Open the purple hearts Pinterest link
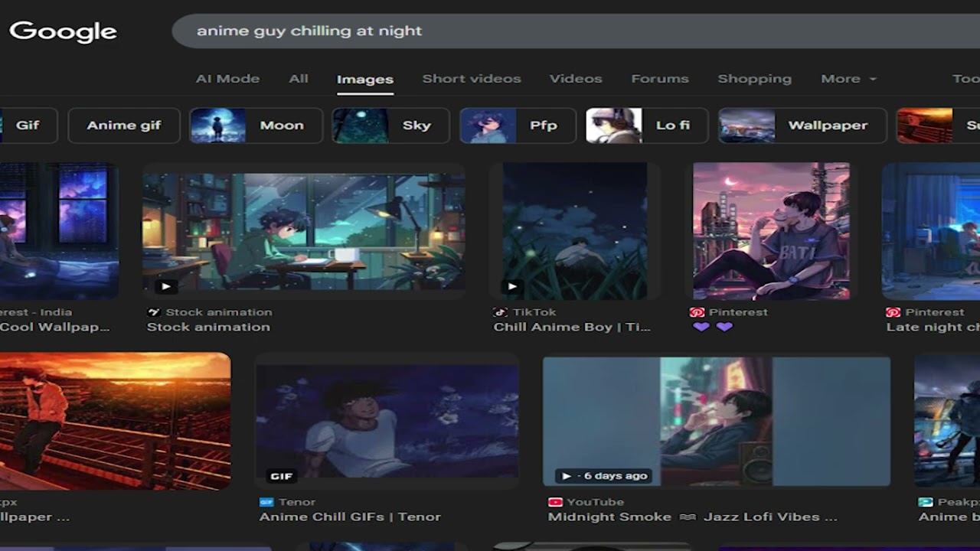 coord(713,327)
